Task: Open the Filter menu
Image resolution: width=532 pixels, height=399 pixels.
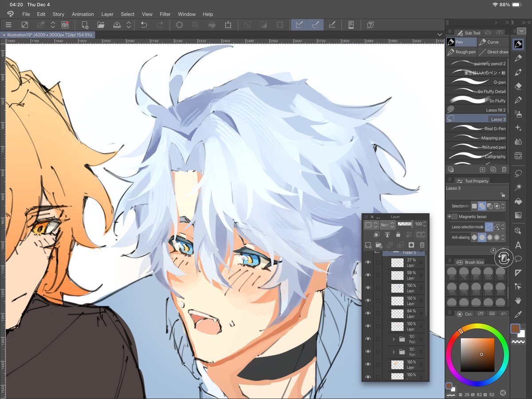Action: [x=165, y=14]
